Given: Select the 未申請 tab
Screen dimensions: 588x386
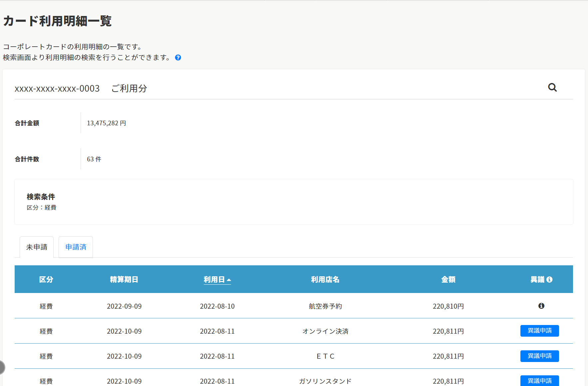Looking at the screenshot, I should point(37,247).
